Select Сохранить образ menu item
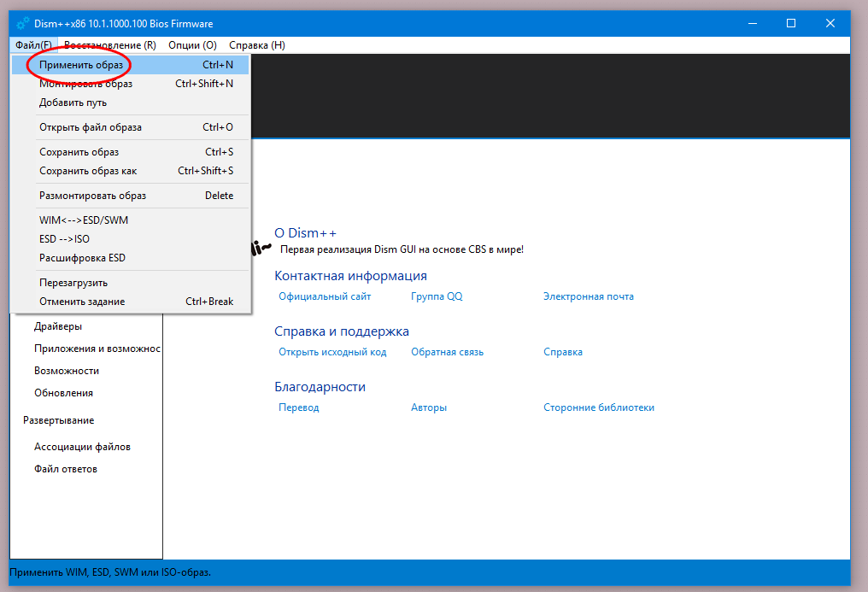This screenshot has height=592, width=868. click(x=130, y=152)
